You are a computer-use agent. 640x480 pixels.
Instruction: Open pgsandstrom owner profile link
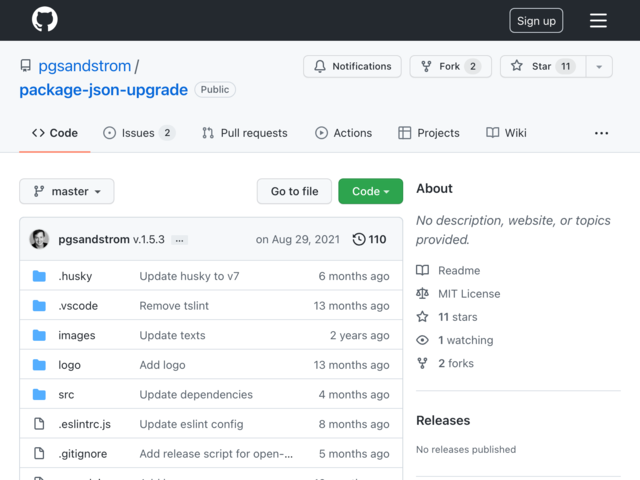(84, 66)
